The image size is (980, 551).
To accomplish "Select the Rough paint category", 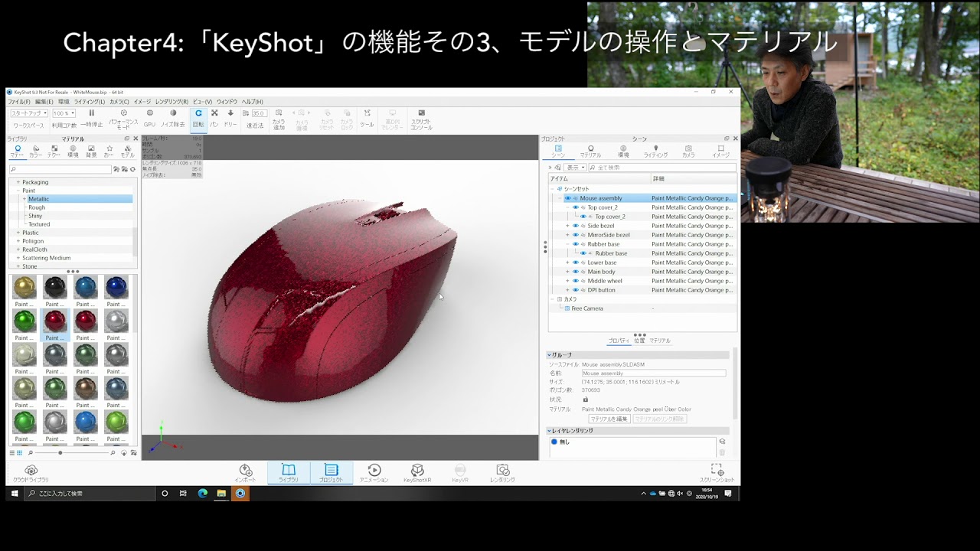I will tap(37, 207).
